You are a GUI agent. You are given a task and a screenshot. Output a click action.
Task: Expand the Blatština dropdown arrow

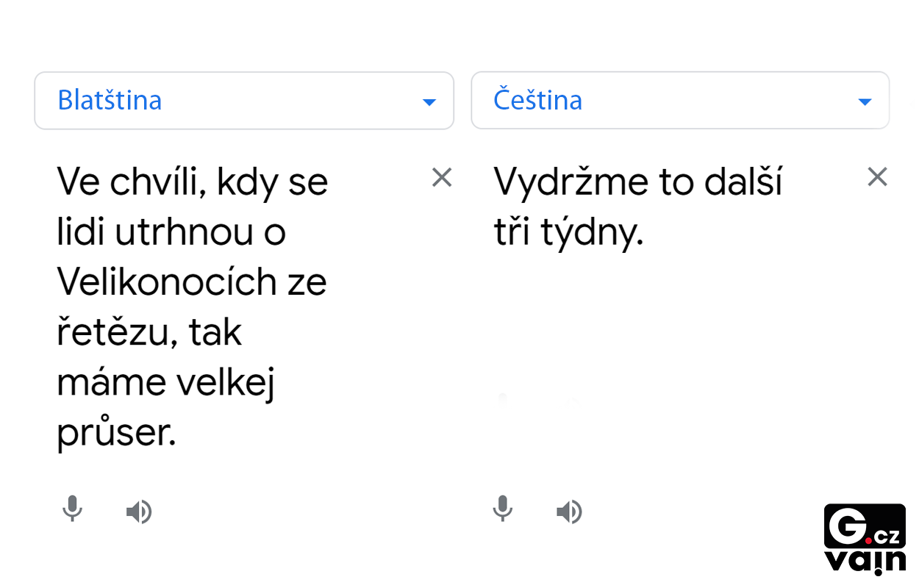click(429, 101)
